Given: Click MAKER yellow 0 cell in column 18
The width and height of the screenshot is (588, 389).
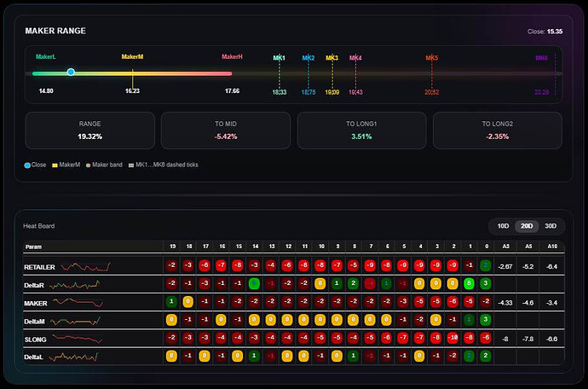Looking at the screenshot, I should (x=187, y=301).
